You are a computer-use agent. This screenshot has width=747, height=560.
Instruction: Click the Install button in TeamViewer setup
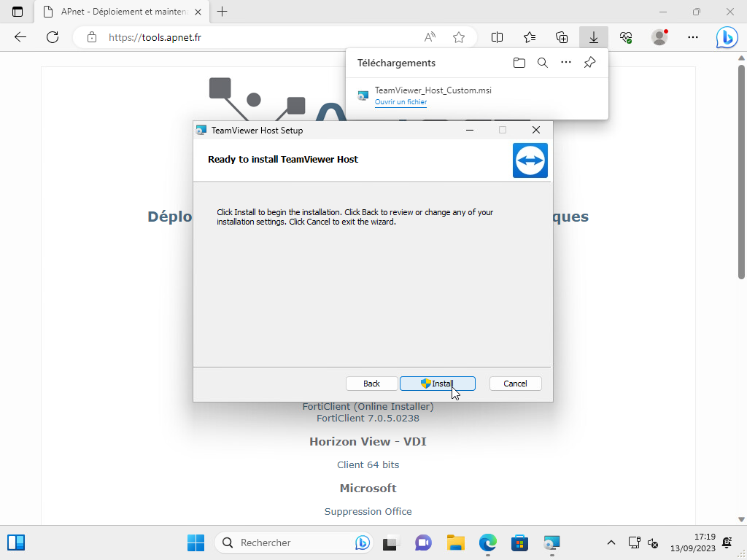coord(438,384)
